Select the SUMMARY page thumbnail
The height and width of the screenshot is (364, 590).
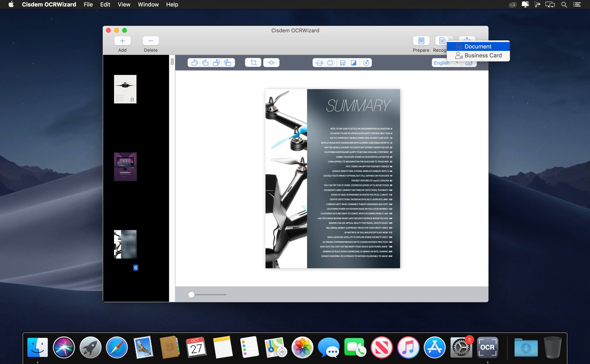pyautogui.click(x=125, y=244)
